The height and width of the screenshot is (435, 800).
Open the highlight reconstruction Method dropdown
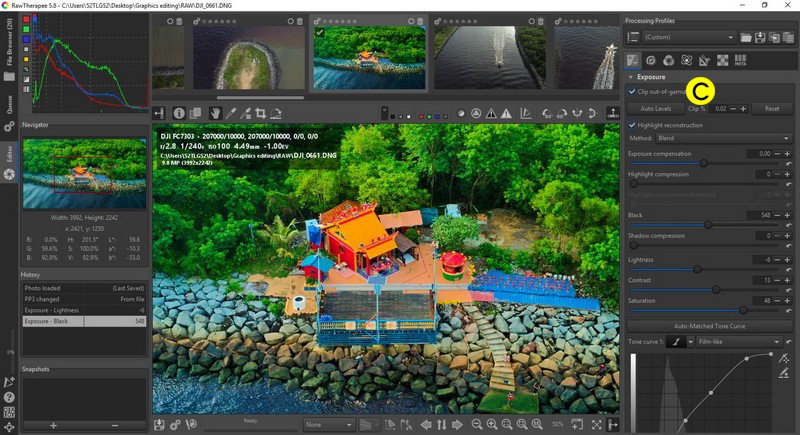(x=723, y=138)
